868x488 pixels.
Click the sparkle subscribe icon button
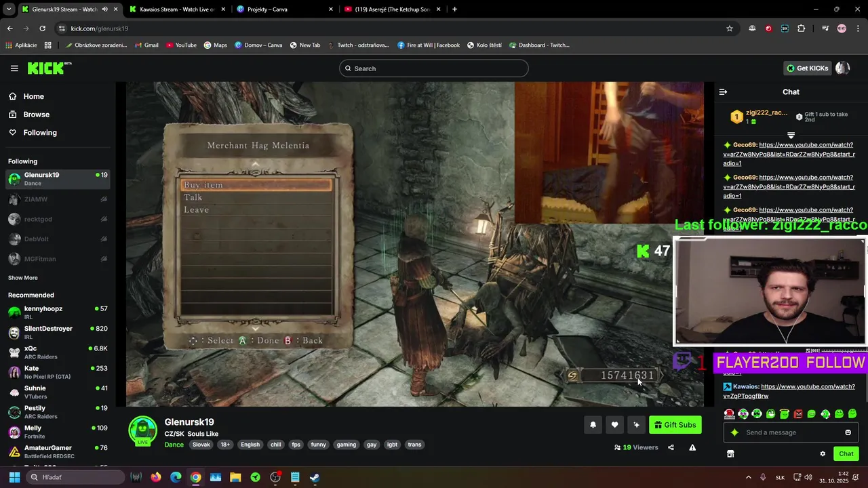point(636,425)
